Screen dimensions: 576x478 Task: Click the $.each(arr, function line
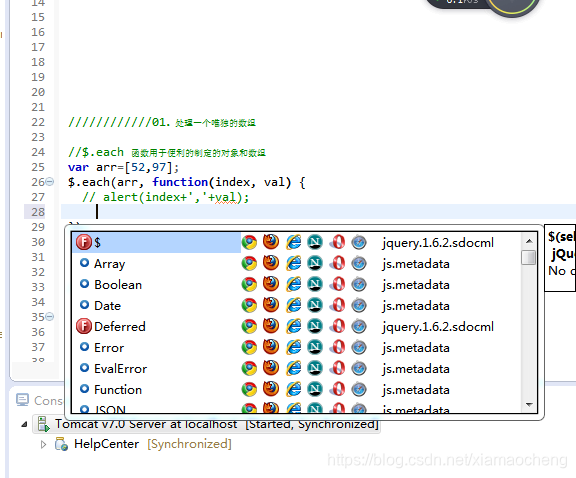click(x=187, y=182)
